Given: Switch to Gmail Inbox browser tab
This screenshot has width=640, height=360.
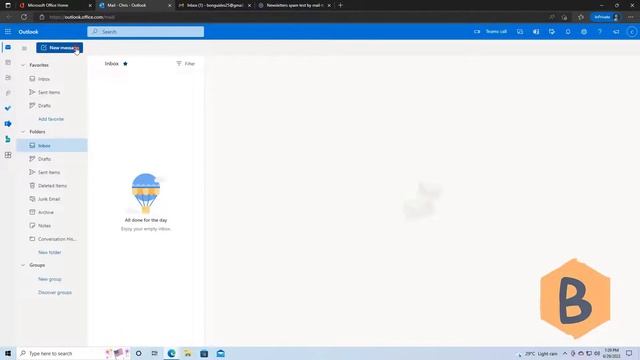Looking at the screenshot, I should [x=215, y=5].
